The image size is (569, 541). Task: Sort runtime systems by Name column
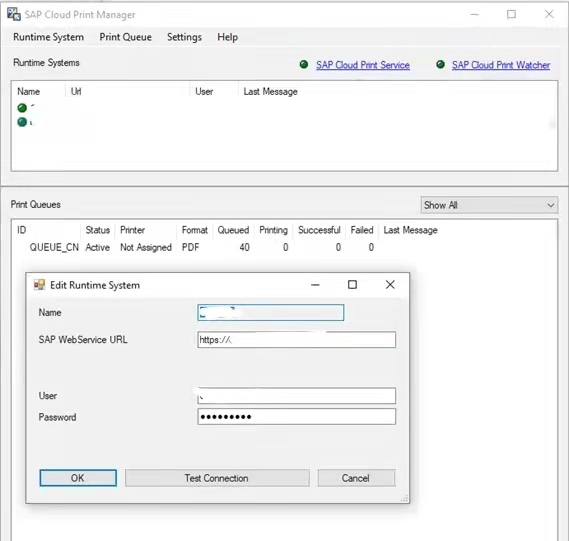pyautogui.click(x=28, y=91)
